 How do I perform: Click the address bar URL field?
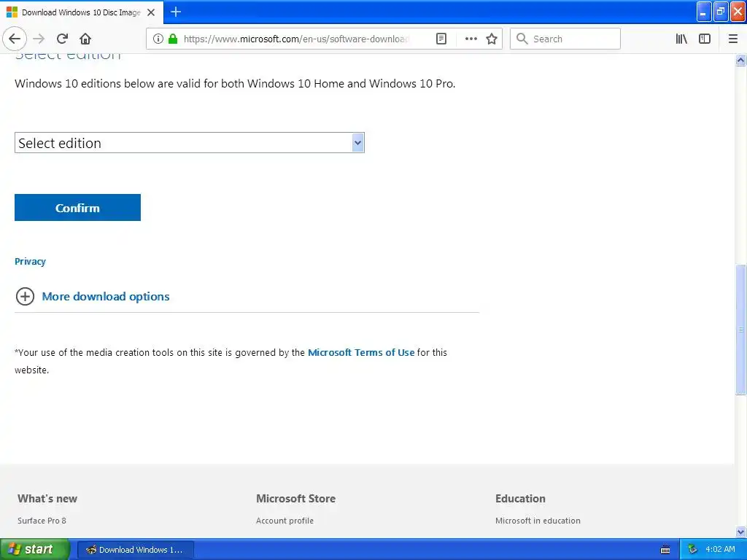pos(295,39)
